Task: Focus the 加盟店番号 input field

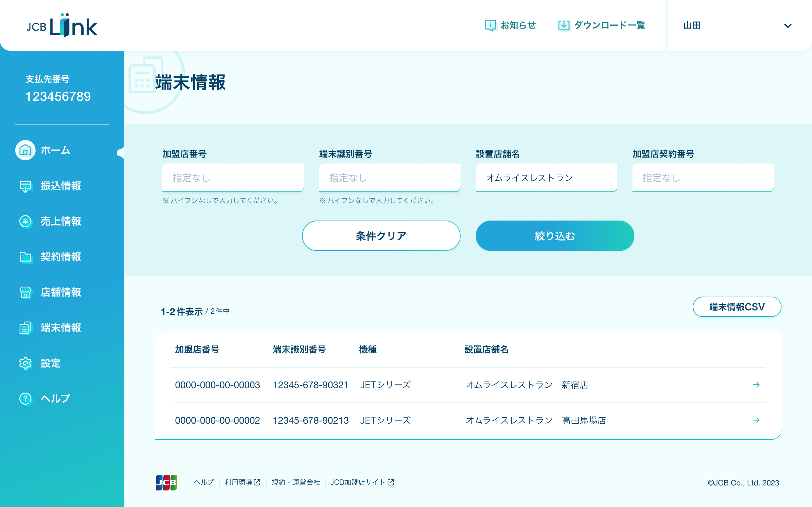Action: [233, 178]
